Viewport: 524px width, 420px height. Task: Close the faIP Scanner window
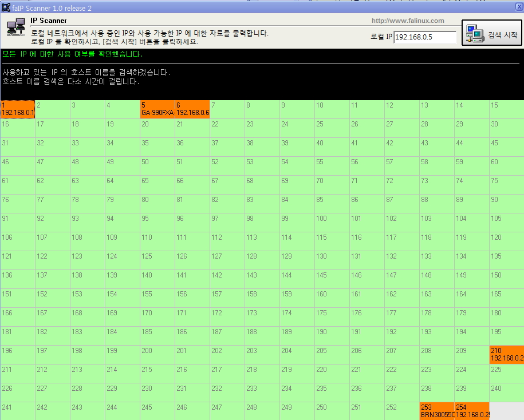click(x=519, y=7)
